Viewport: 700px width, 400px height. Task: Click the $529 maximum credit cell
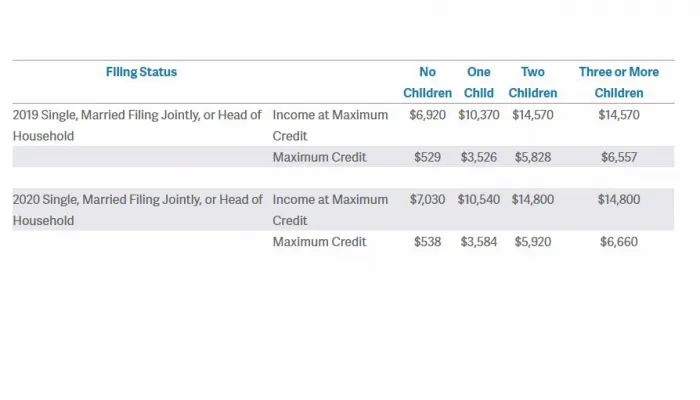(x=428, y=157)
